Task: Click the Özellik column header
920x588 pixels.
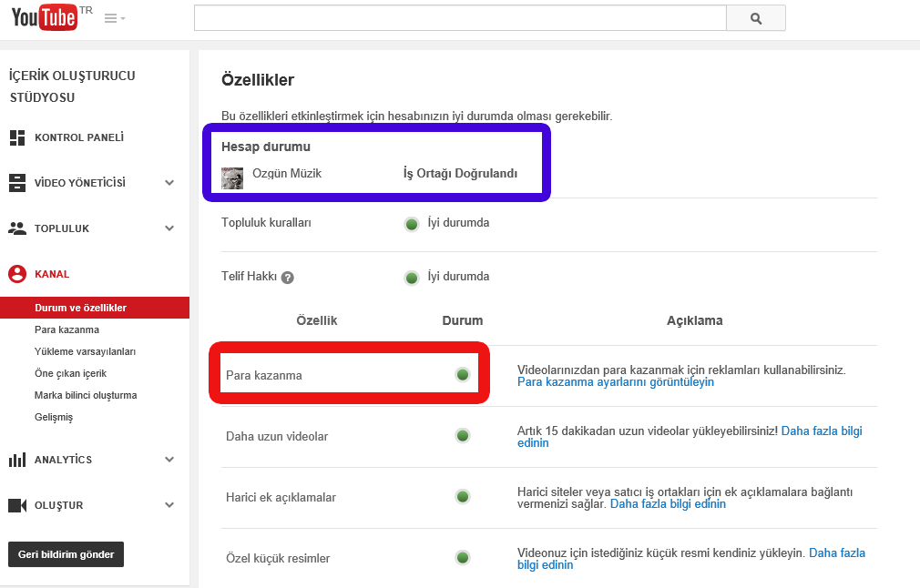Action: tap(317, 320)
